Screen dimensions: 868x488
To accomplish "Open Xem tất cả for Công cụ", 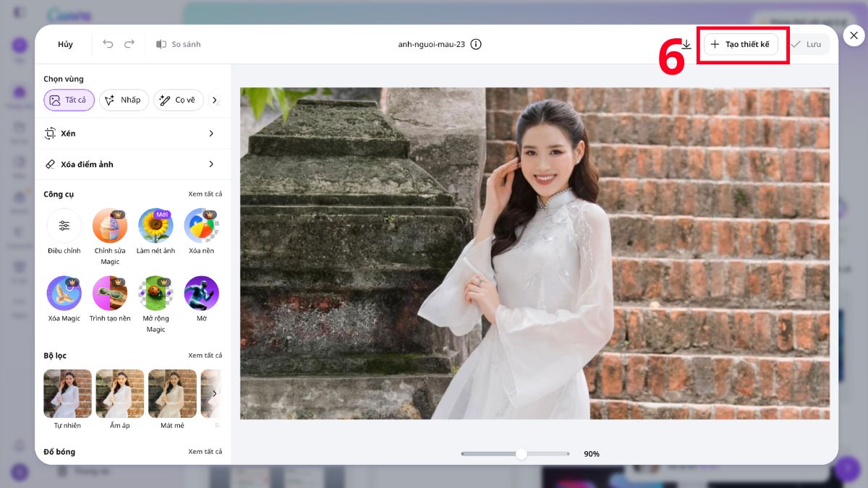I will 205,194.
